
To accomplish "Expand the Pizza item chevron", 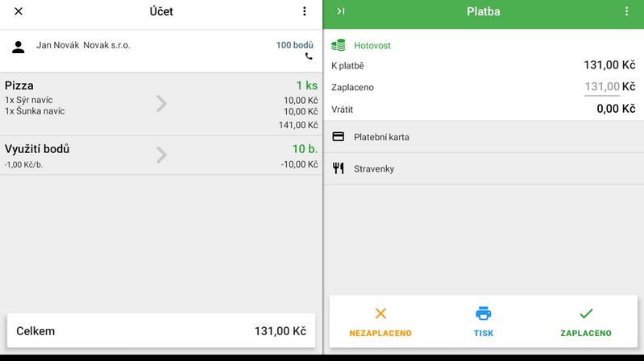I will point(161,103).
